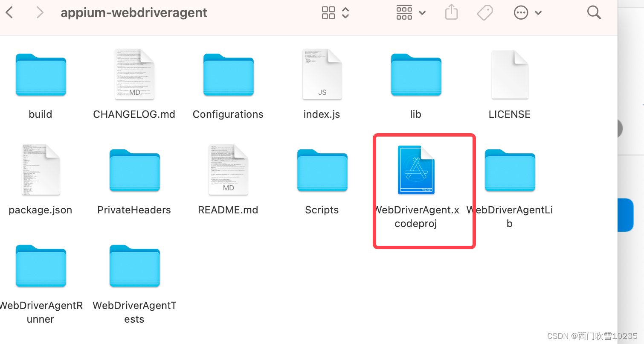Click the blue button in the background window
Viewport: 644px width, 344px height.
625,215
